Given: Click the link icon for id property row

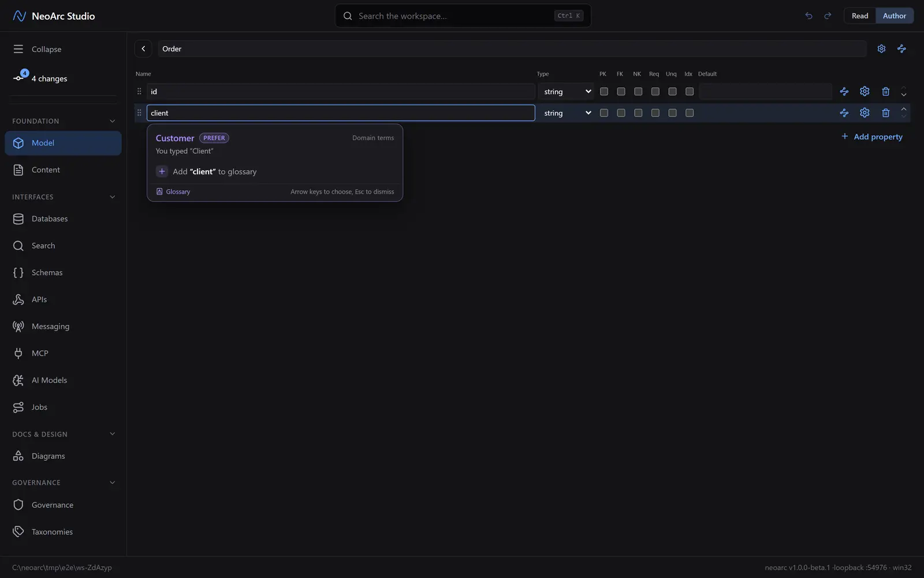Looking at the screenshot, I should coord(844,91).
